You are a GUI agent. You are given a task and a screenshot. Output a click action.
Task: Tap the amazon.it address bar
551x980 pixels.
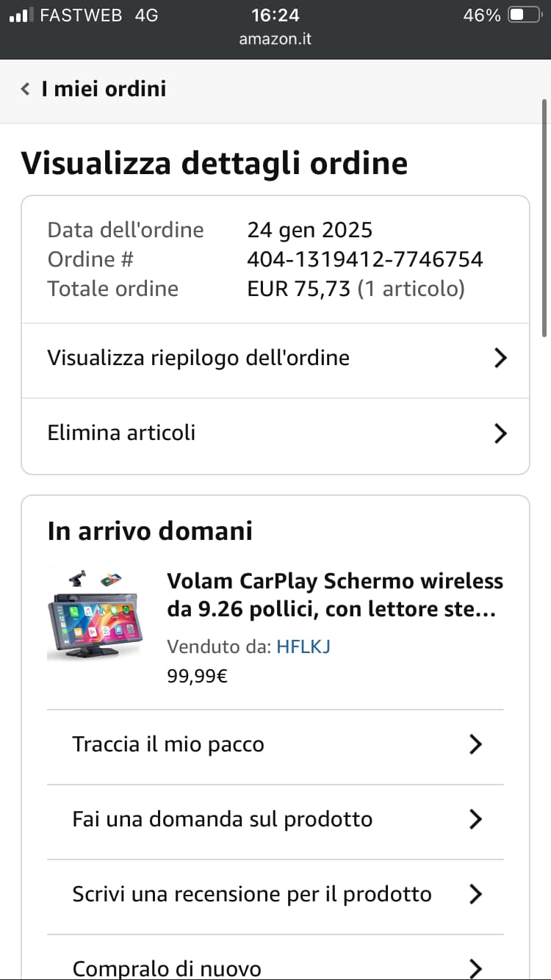pyautogui.click(x=275, y=39)
